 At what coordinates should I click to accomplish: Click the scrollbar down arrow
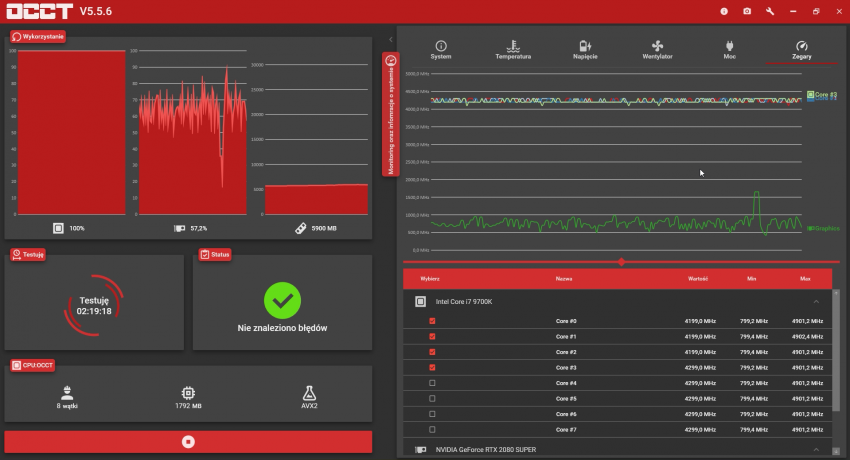click(x=836, y=451)
